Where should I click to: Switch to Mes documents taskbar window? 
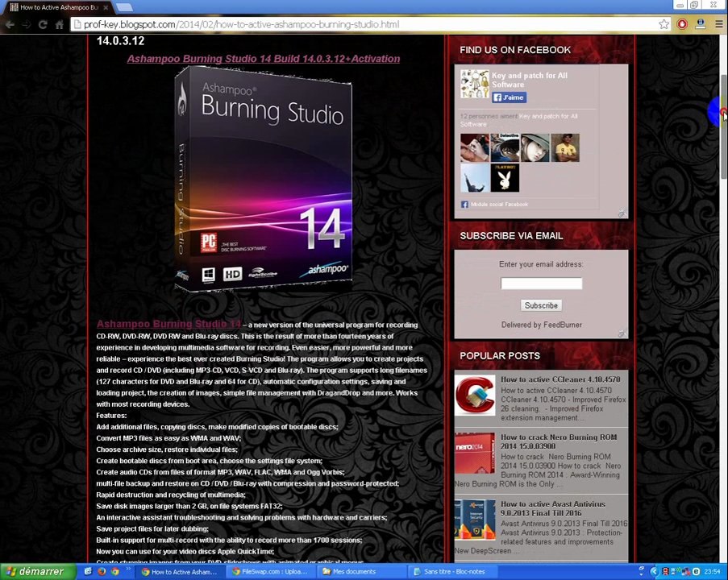pyautogui.click(x=362, y=572)
